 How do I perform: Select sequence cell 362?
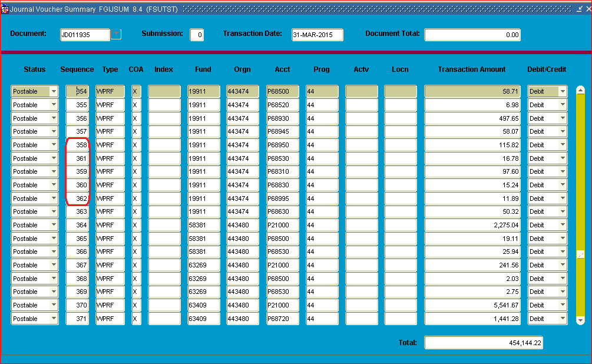click(x=77, y=198)
